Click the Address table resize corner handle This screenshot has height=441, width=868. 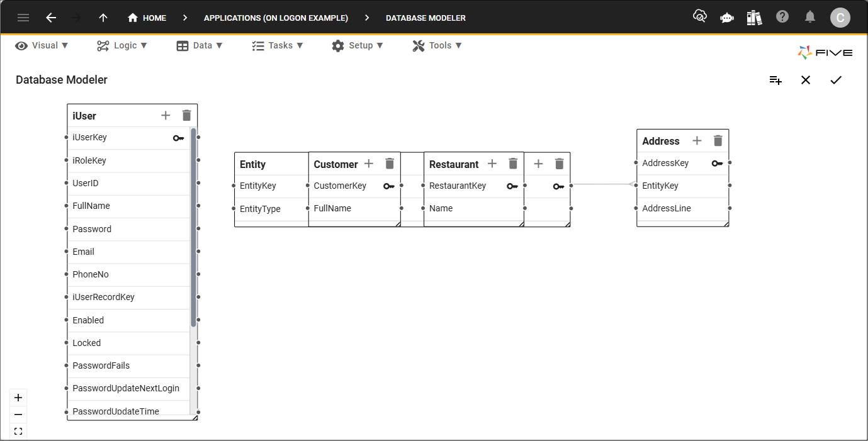click(x=726, y=223)
